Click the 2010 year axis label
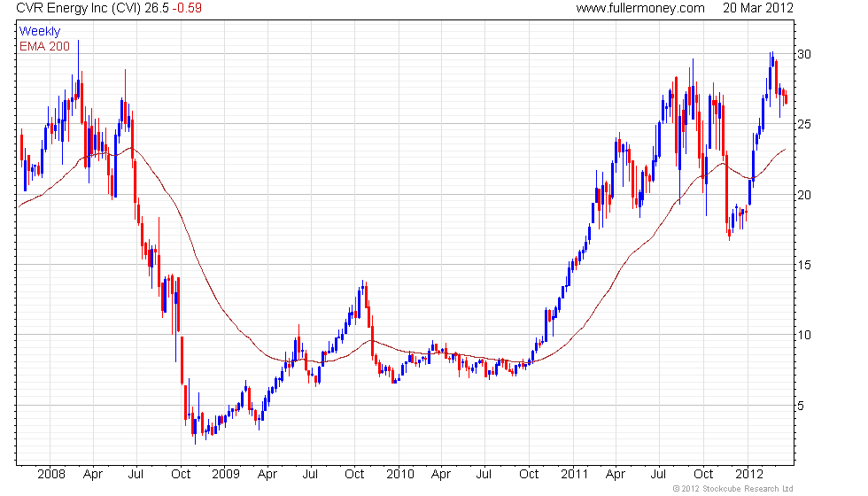This screenshot has width=868, height=496. point(400,474)
